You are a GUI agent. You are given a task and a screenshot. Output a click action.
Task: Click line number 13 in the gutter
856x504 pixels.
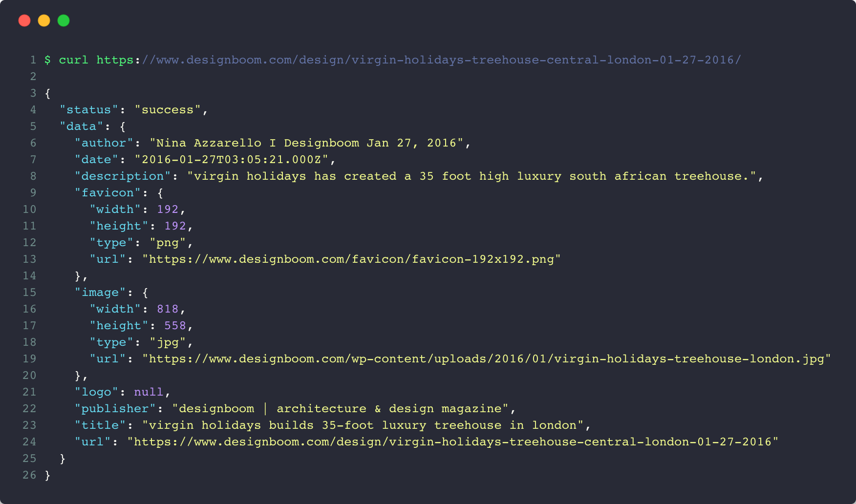[29, 259]
